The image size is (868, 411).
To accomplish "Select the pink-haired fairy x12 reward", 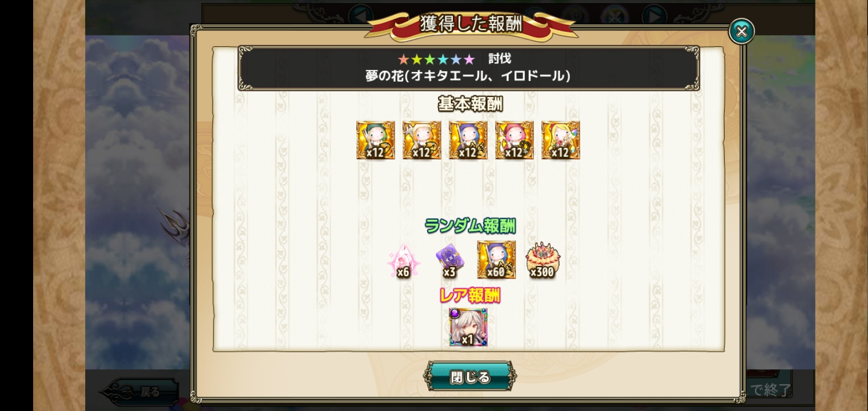I will [x=515, y=140].
